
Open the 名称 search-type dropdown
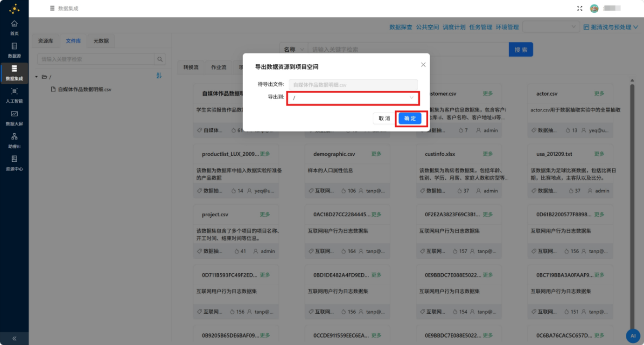click(x=293, y=49)
